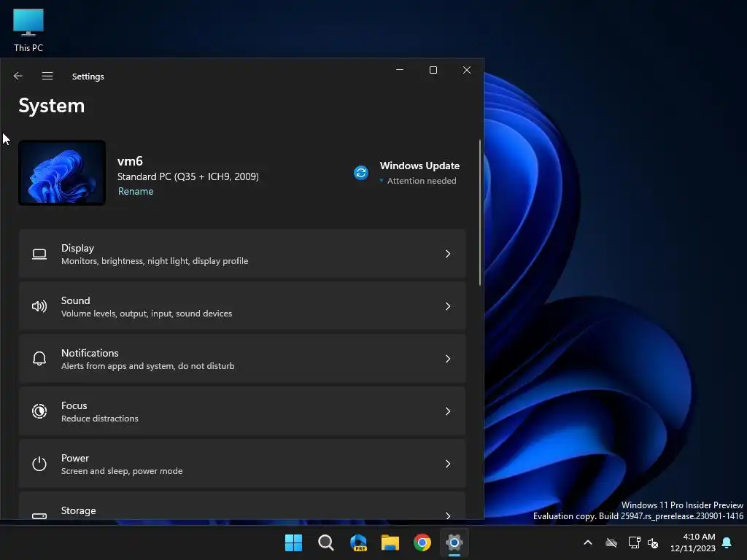The image size is (747, 560).
Task: Open This PC desktop icon
Action: 28,31
